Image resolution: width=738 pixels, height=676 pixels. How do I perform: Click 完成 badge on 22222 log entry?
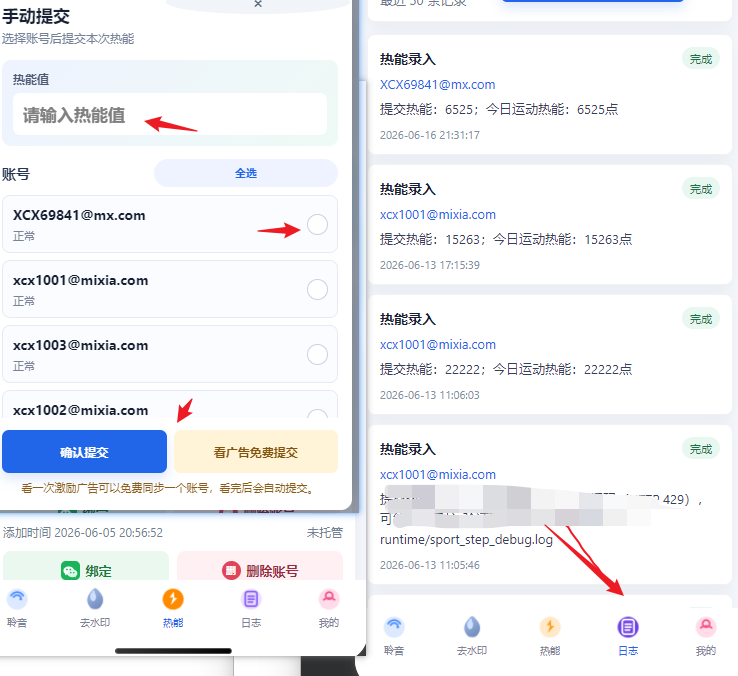[x=701, y=319]
